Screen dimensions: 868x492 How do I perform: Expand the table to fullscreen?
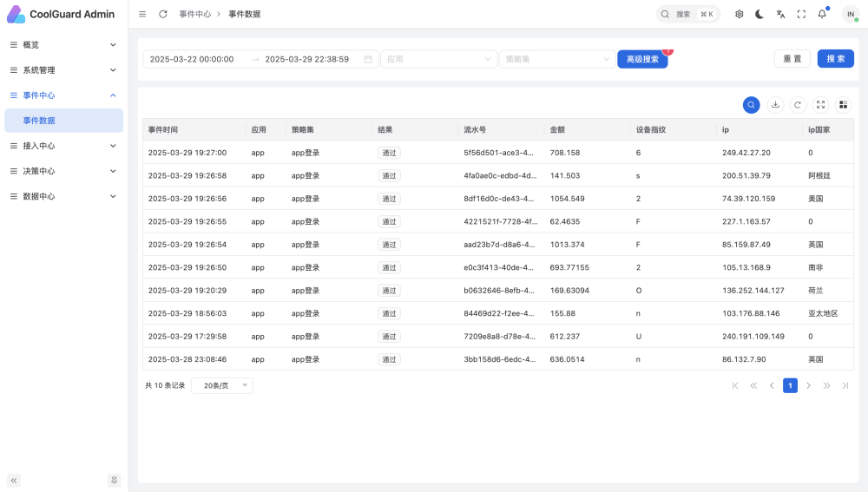(x=820, y=105)
